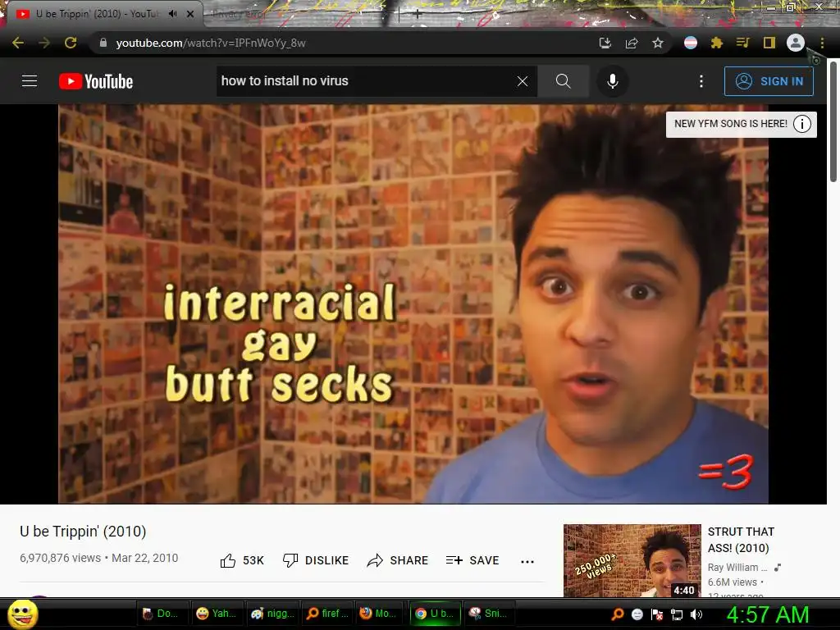Switch to the Sni... taskbar item
The width and height of the screenshot is (840, 630).
(488, 614)
